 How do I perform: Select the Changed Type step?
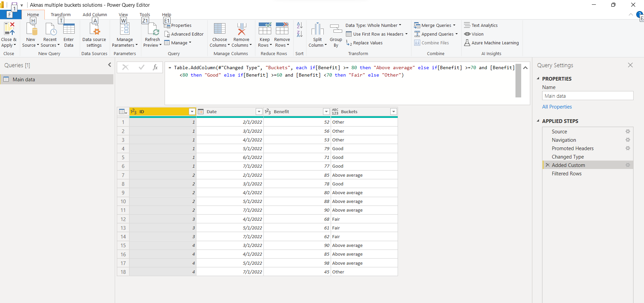[x=587, y=157]
